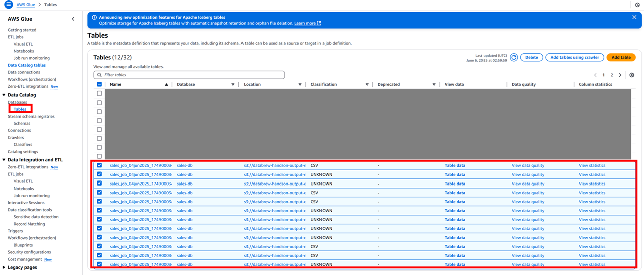The width and height of the screenshot is (644, 275).
Task: Open Catalog settings
Action: [x=23, y=151]
